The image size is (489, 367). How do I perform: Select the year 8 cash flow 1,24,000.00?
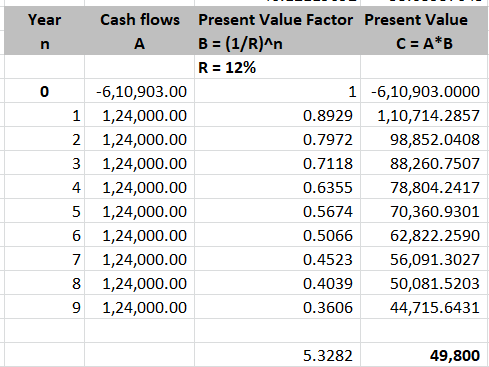point(140,283)
